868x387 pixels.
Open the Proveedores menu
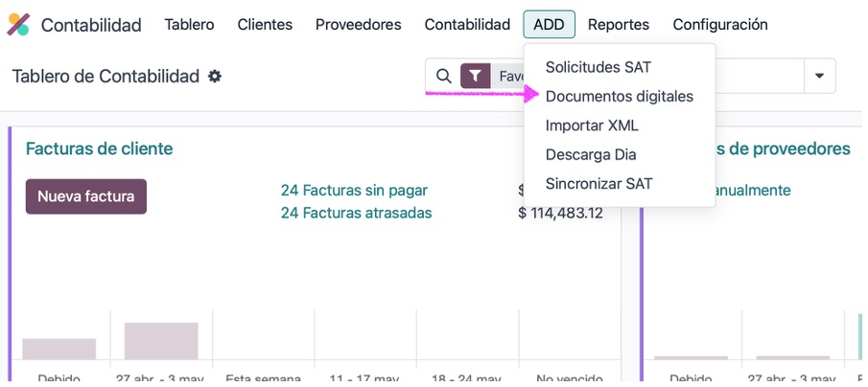click(358, 24)
